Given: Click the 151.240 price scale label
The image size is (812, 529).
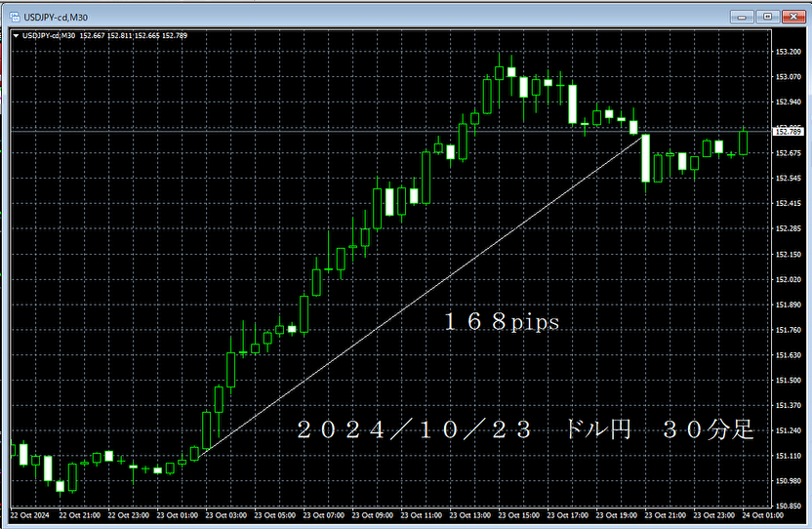Looking at the screenshot, I should 789,430.
